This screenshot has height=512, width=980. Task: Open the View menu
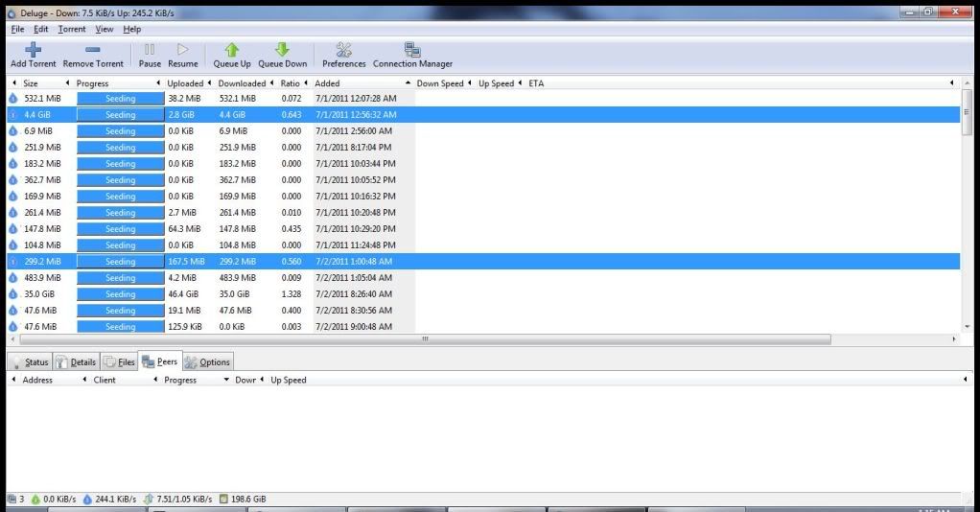click(105, 29)
